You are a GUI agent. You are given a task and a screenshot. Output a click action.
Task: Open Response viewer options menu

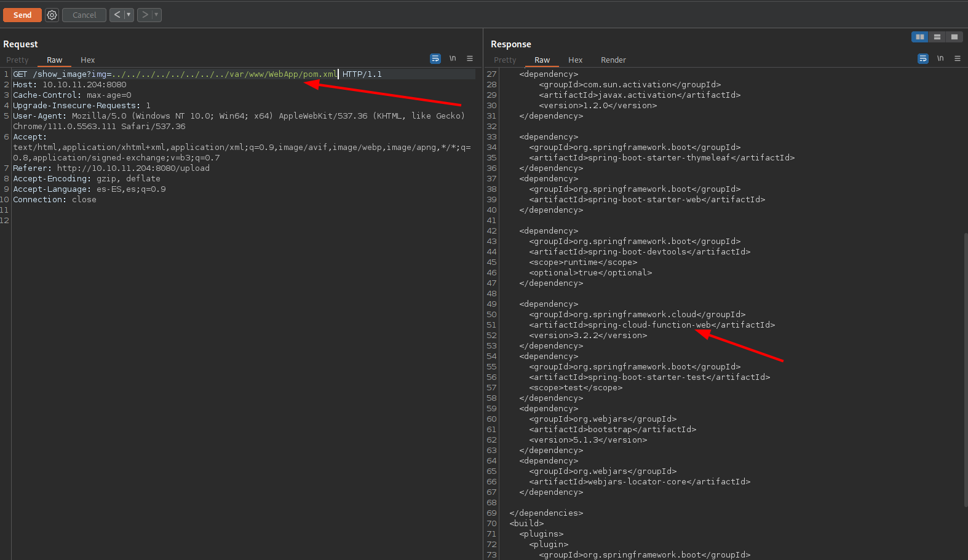[958, 58]
